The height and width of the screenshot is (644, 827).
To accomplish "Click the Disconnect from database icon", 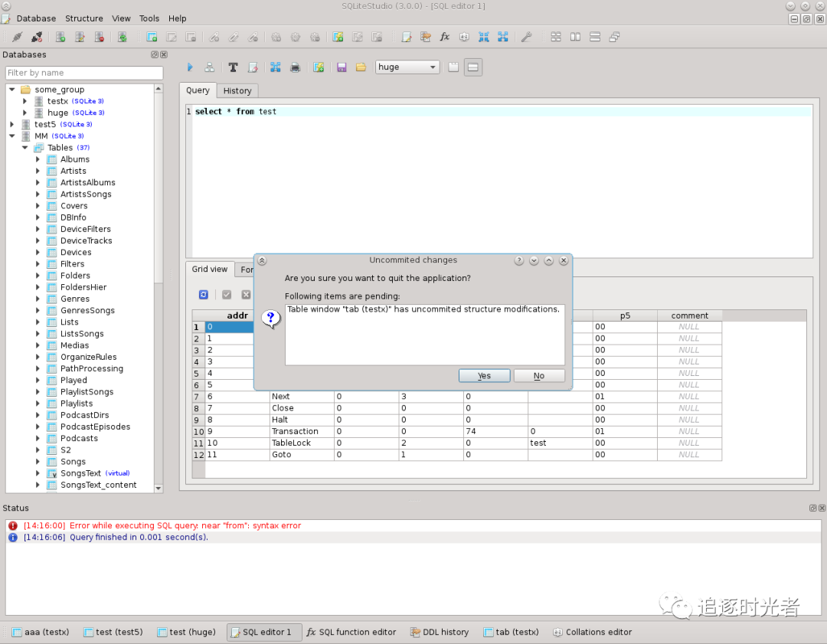I will (37, 37).
